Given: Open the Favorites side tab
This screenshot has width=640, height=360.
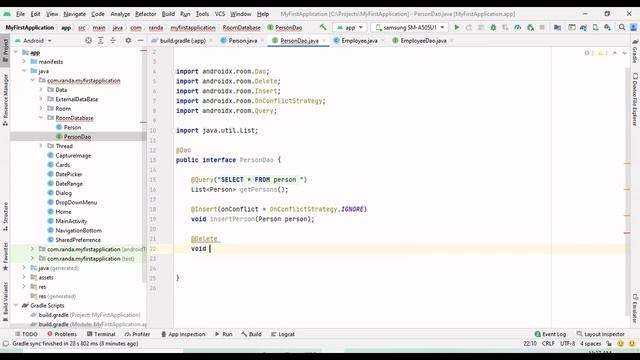Looking at the screenshot, I should (5, 256).
